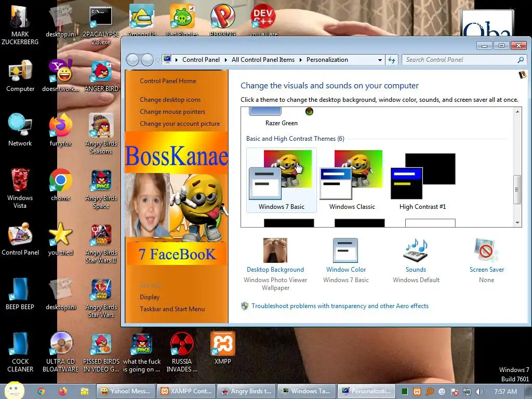Select the you tried star icon
The image size is (532, 399).
point(60,239)
